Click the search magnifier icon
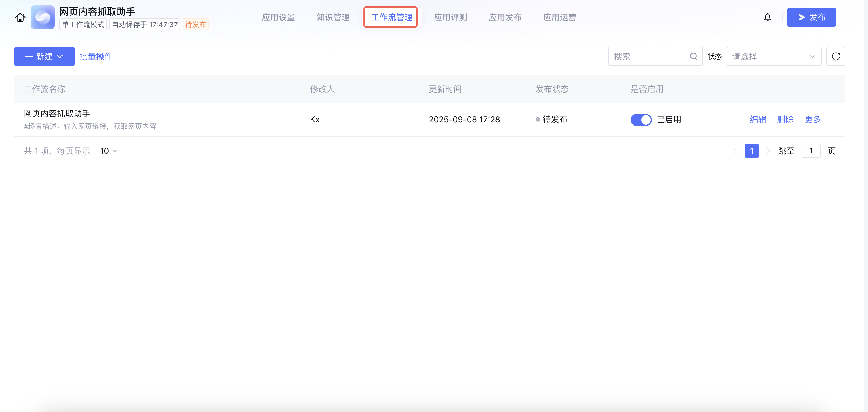868x412 pixels. 693,56
